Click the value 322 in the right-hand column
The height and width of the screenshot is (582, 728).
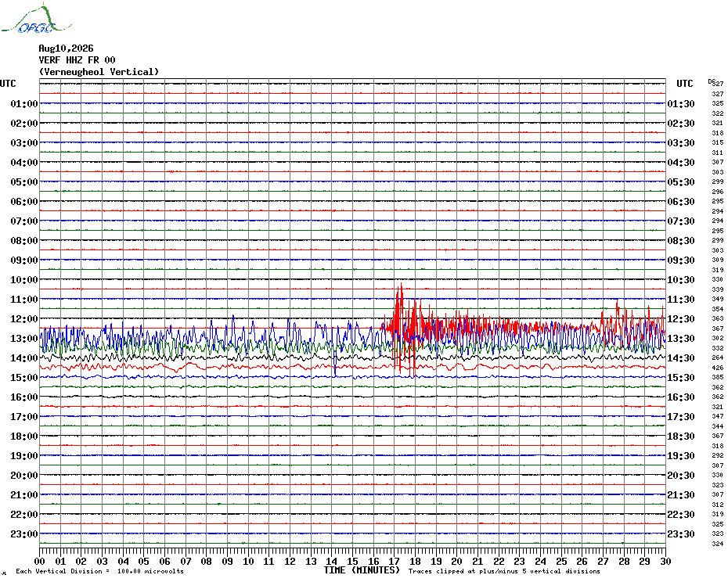coord(717,113)
